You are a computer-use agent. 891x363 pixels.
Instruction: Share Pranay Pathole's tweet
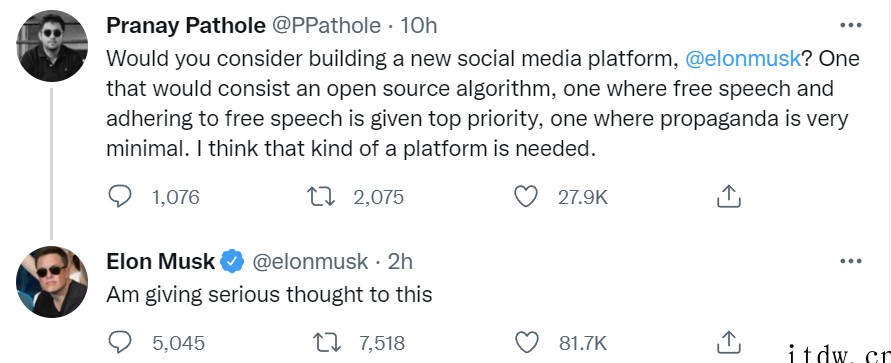pyautogui.click(x=728, y=197)
